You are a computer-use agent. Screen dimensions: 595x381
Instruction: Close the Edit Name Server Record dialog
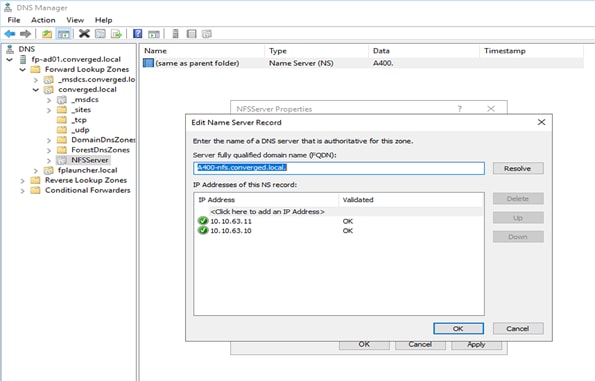pyautogui.click(x=541, y=122)
